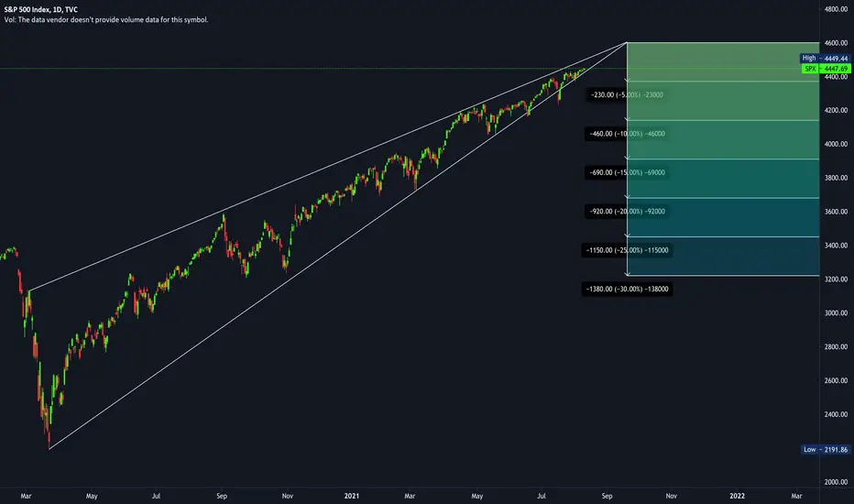Select the Low 2191.86 price label
The width and height of the screenshot is (854, 504).
click(826, 450)
